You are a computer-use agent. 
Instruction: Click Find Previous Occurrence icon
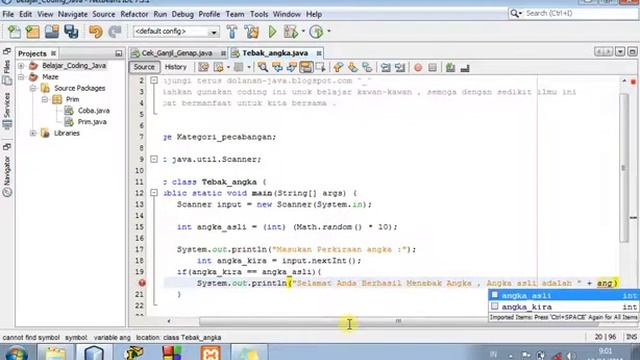[x=277, y=67]
